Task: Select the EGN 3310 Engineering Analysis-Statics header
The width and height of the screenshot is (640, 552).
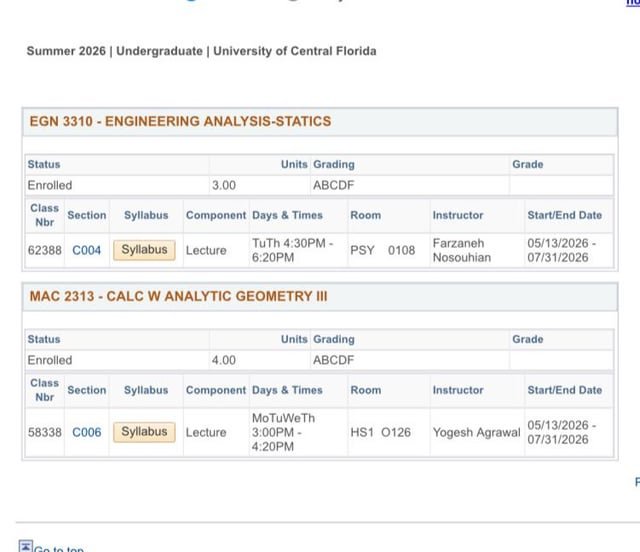Action: coord(180,121)
